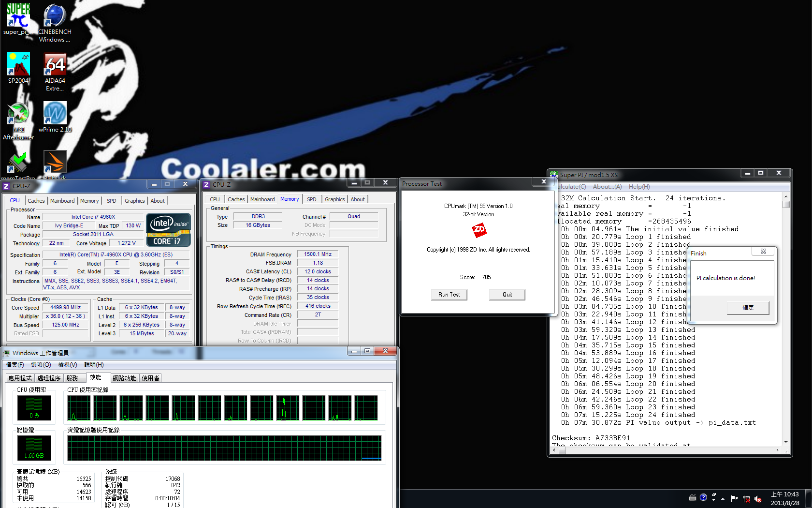Click the Processor Test Score value 705

click(x=486, y=277)
